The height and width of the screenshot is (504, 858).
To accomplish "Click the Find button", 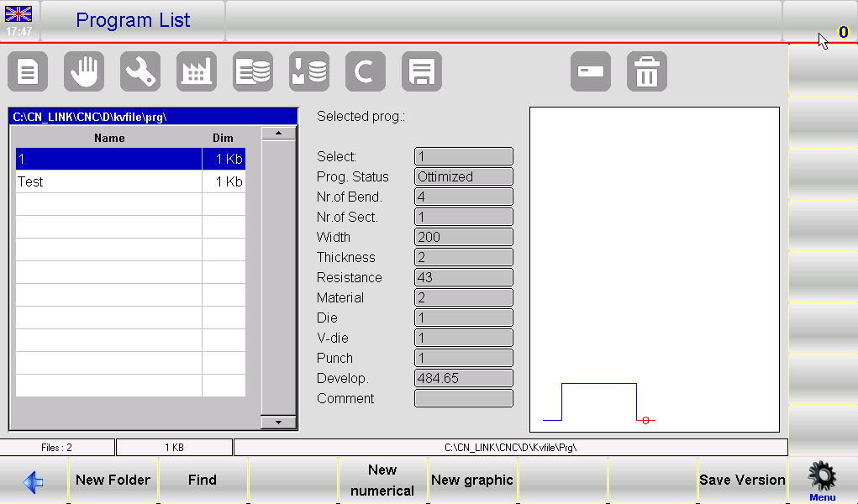I will [203, 480].
